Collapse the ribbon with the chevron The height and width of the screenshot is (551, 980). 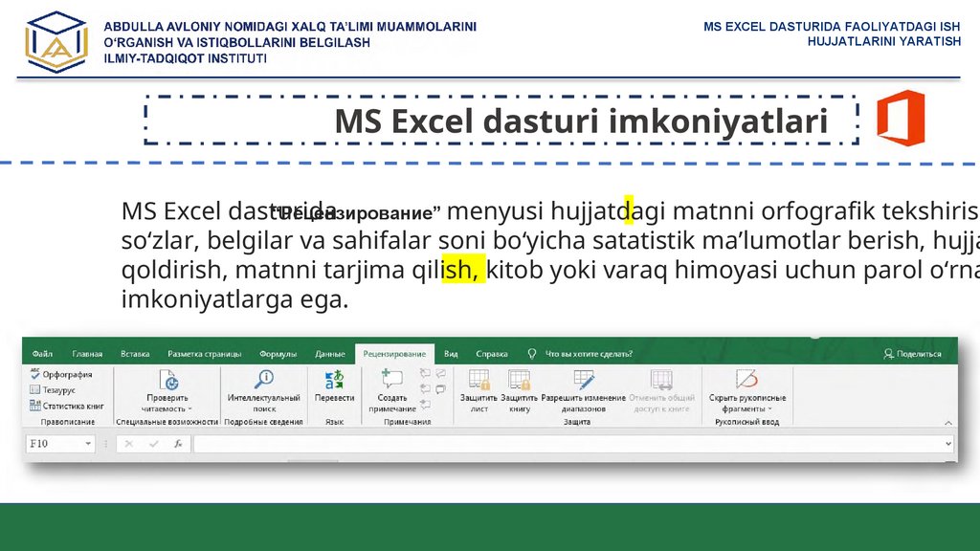tap(948, 423)
